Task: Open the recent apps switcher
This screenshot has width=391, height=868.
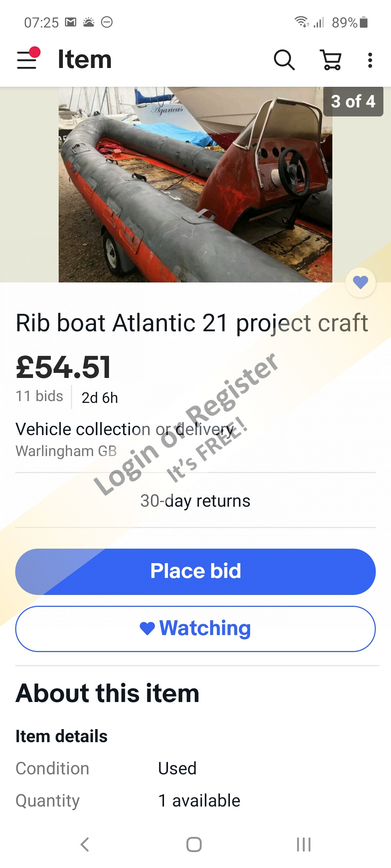Action: click(x=304, y=844)
